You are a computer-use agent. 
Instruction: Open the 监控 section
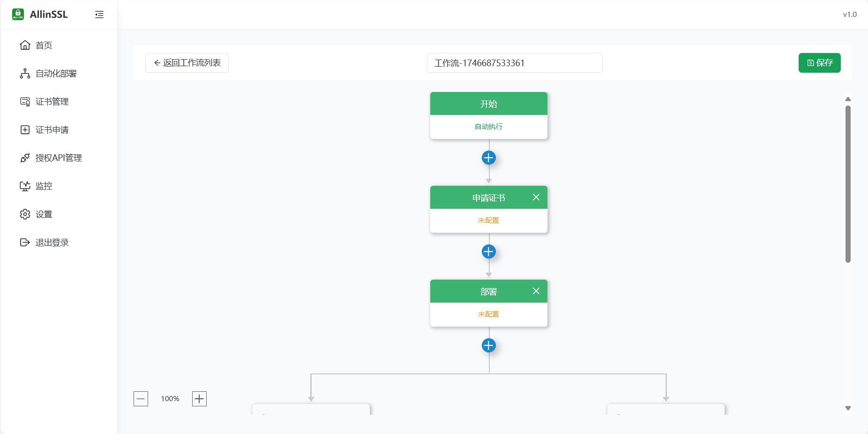click(x=44, y=186)
